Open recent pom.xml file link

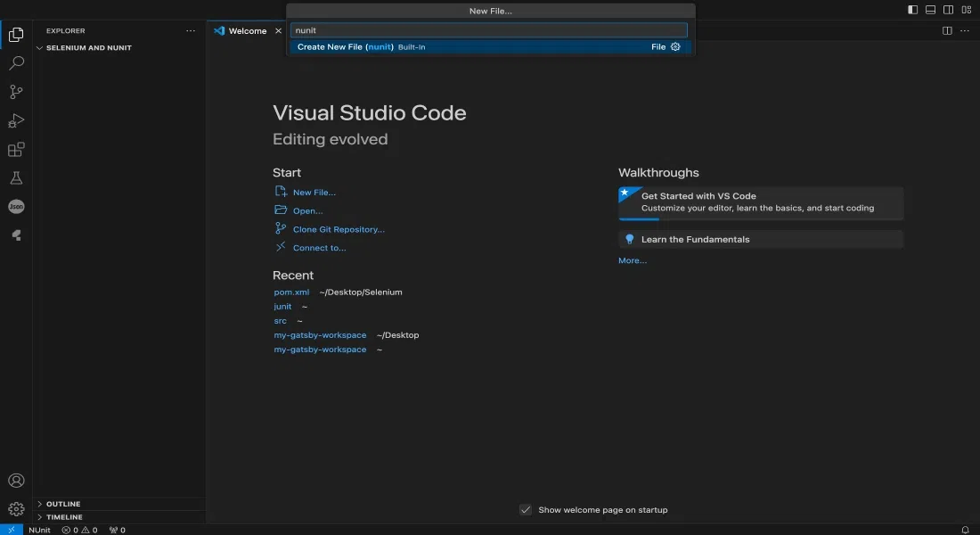pos(291,292)
